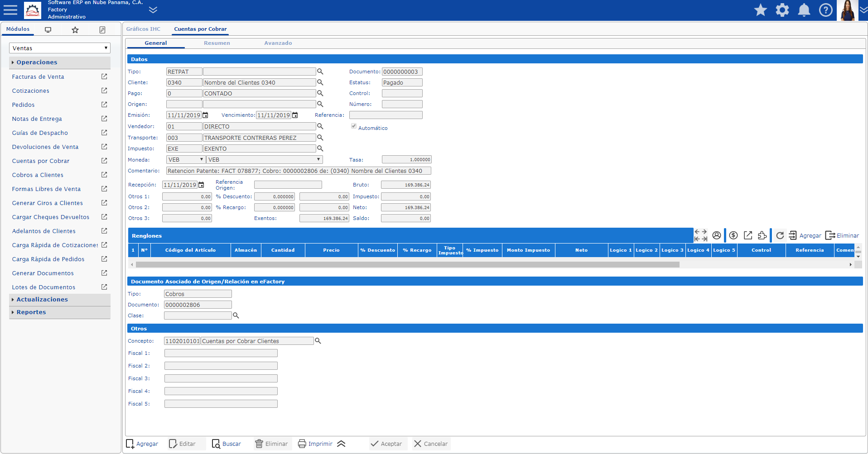Click the Referencia input field

pos(386,115)
